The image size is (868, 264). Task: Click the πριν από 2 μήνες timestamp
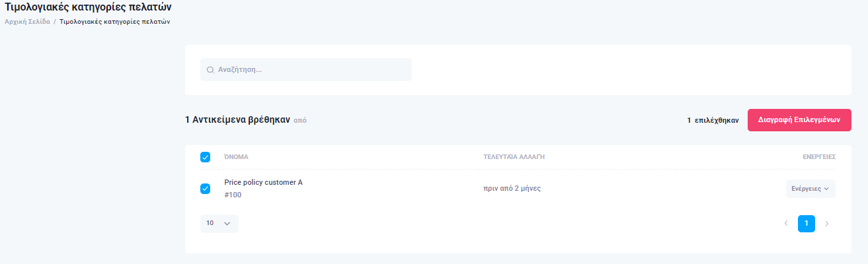coord(512,189)
